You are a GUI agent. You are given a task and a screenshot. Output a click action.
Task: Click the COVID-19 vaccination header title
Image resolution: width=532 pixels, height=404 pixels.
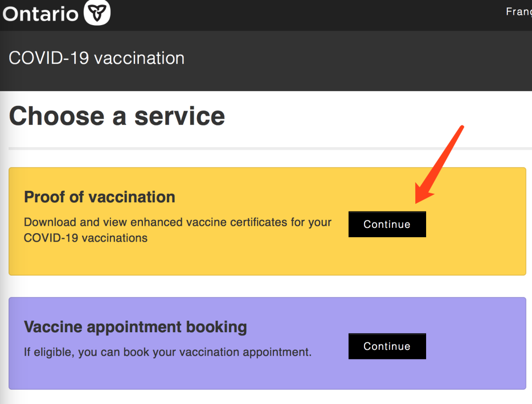[x=97, y=58]
